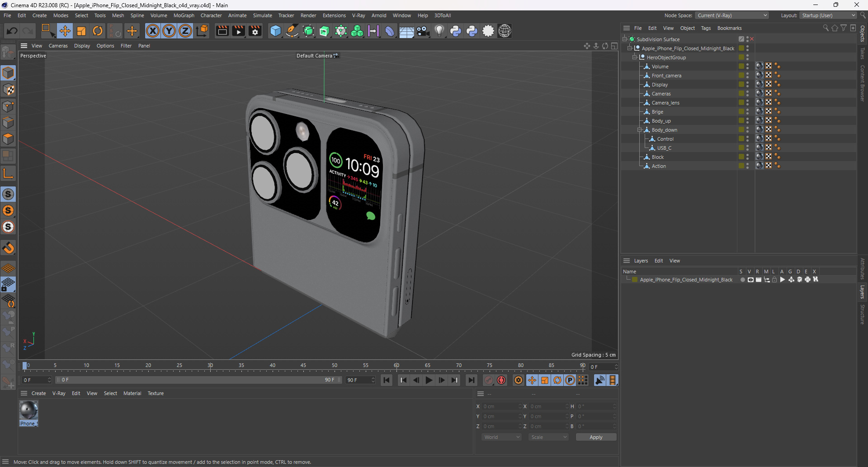Click the Apply button

click(x=596, y=437)
